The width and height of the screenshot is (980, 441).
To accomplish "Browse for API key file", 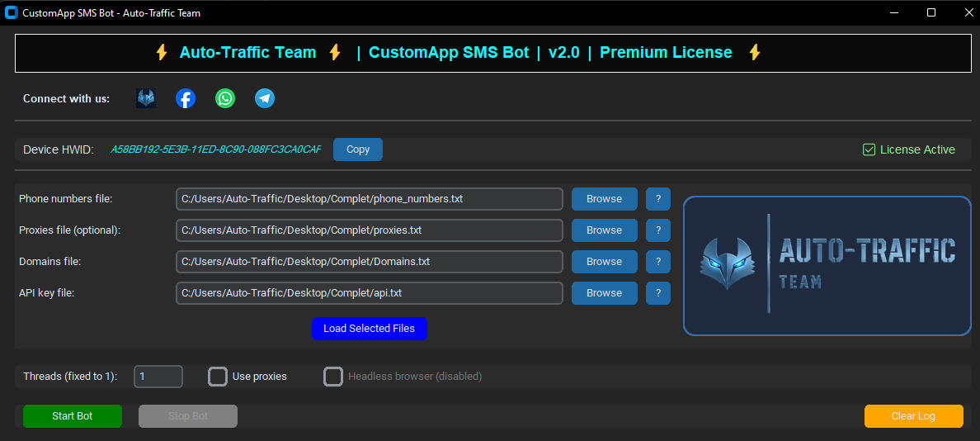I will point(605,292).
